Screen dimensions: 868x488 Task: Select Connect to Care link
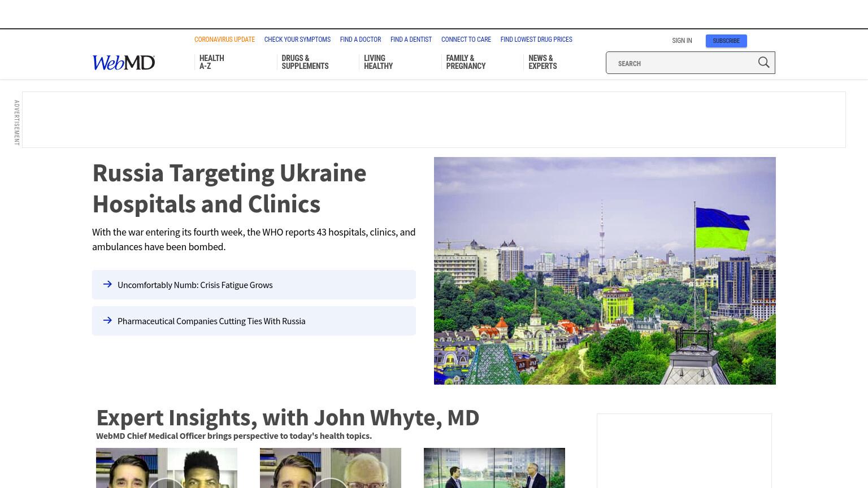pos(466,40)
